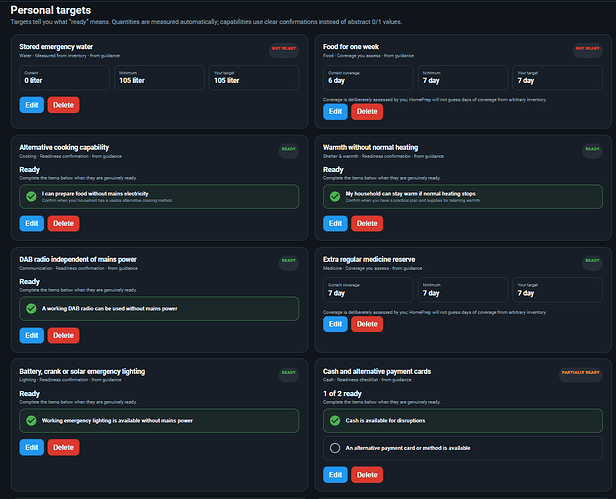Edit the Alternative cooking capability target
Image resolution: width=616 pixels, height=499 pixels.
pos(32,223)
